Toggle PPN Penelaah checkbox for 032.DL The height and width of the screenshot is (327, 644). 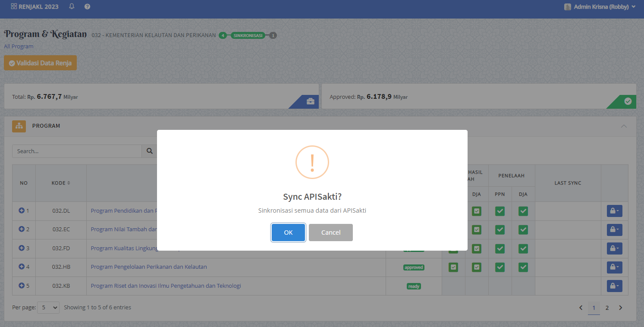tap(500, 211)
